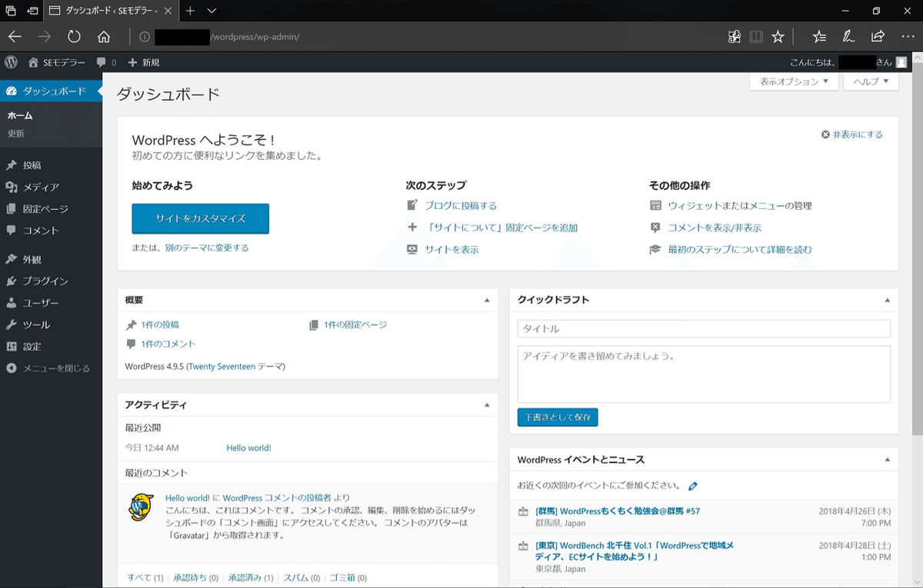The image size is (923, 588).
Task: Open the comments bubble icon in admin bar
Action: tap(102, 62)
